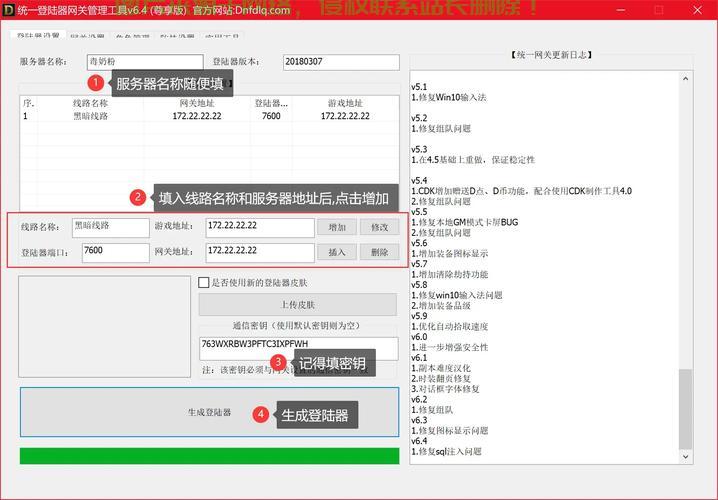Focus the 游戏地址 input field

coord(260,228)
